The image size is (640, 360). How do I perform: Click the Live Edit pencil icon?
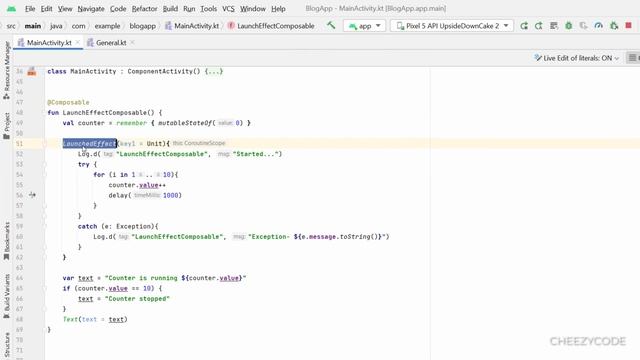click(x=538, y=58)
